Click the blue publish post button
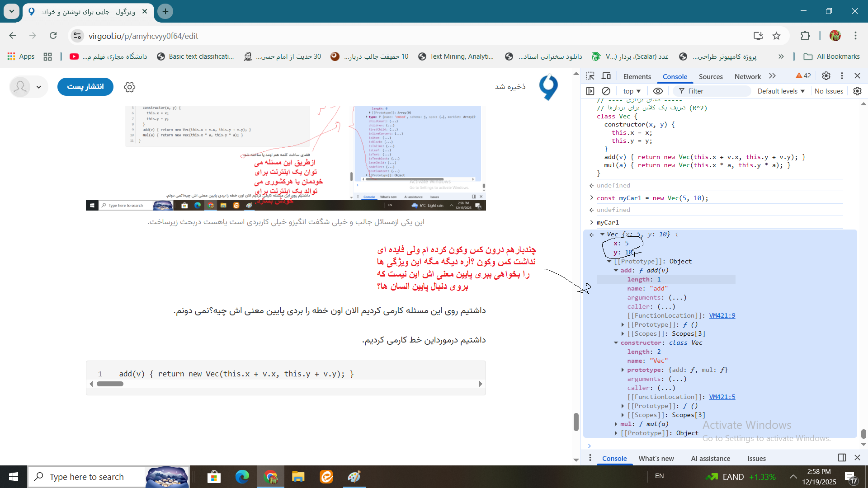 click(85, 87)
